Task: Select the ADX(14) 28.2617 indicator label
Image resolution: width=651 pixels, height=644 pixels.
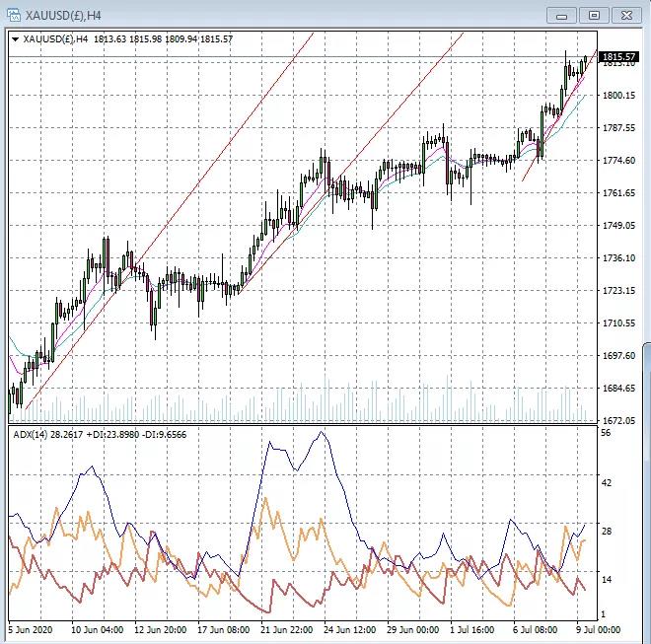Action: point(48,435)
